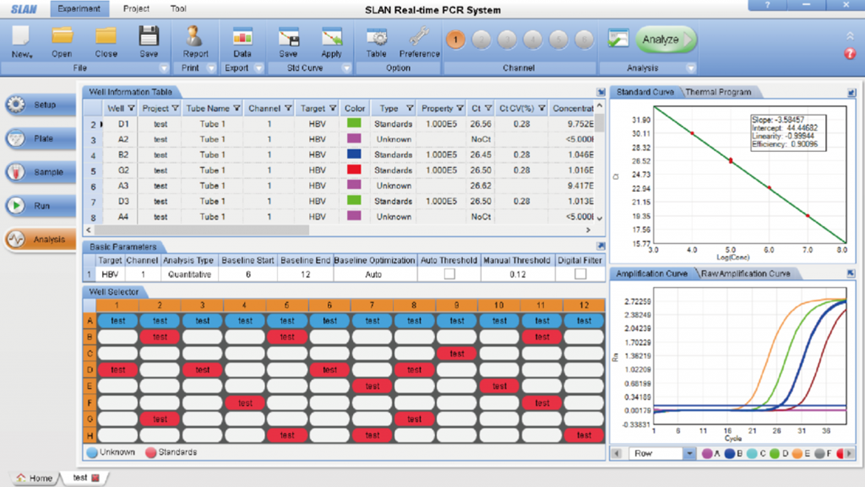Click the red color swatch for well G2
The width and height of the screenshot is (865, 487).
coord(354,170)
